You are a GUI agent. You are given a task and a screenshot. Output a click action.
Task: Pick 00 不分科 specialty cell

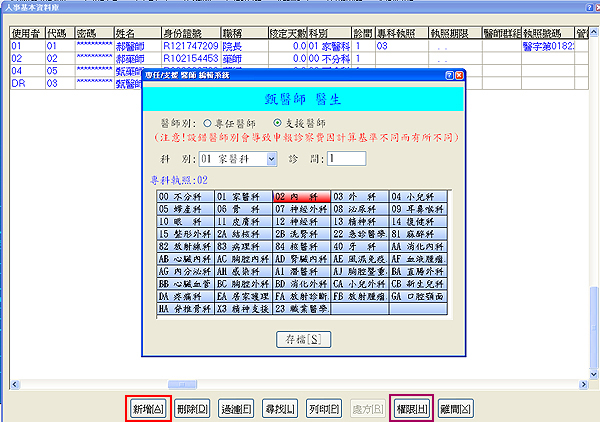(x=184, y=197)
